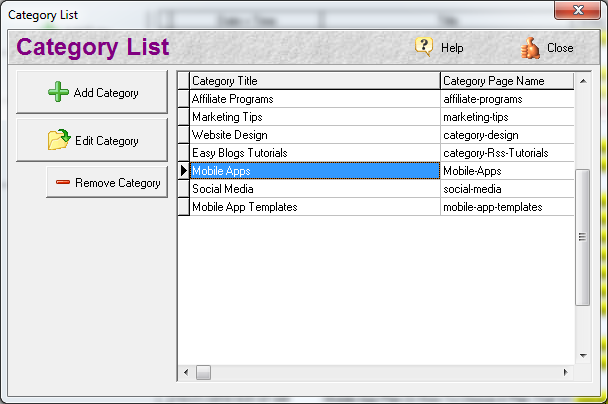
Task: Sort by Category Title column header
Action: click(315, 81)
